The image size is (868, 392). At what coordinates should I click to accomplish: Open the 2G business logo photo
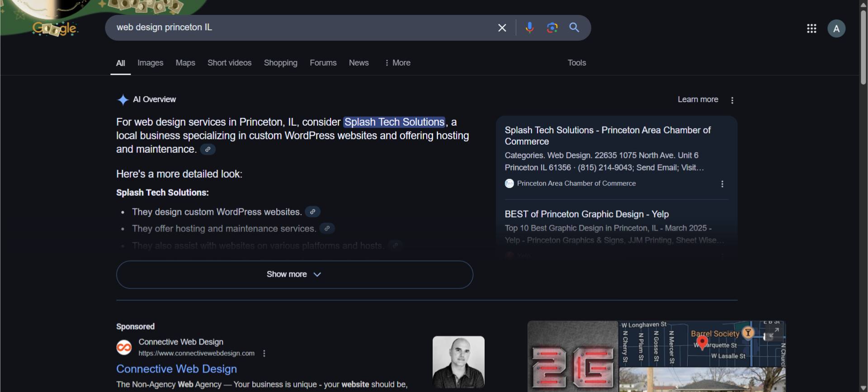[x=573, y=356]
